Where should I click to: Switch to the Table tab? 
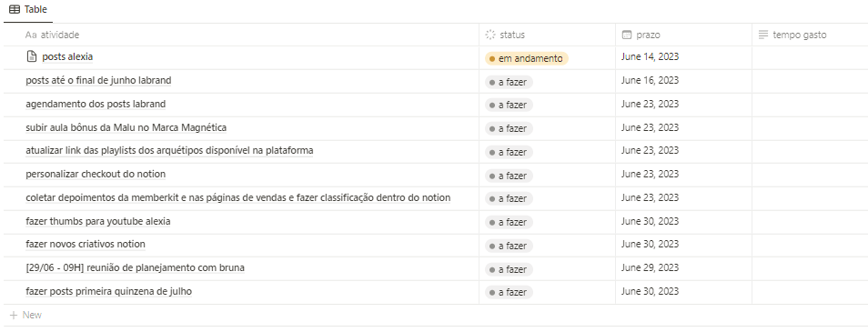pyautogui.click(x=28, y=9)
